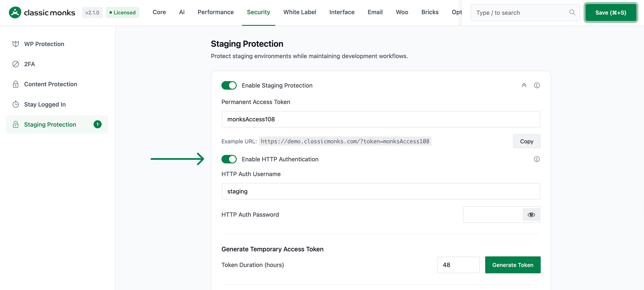The width and height of the screenshot is (644, 290).
Task: Click the Generate Token button
Action: click(x=513, y=265)
